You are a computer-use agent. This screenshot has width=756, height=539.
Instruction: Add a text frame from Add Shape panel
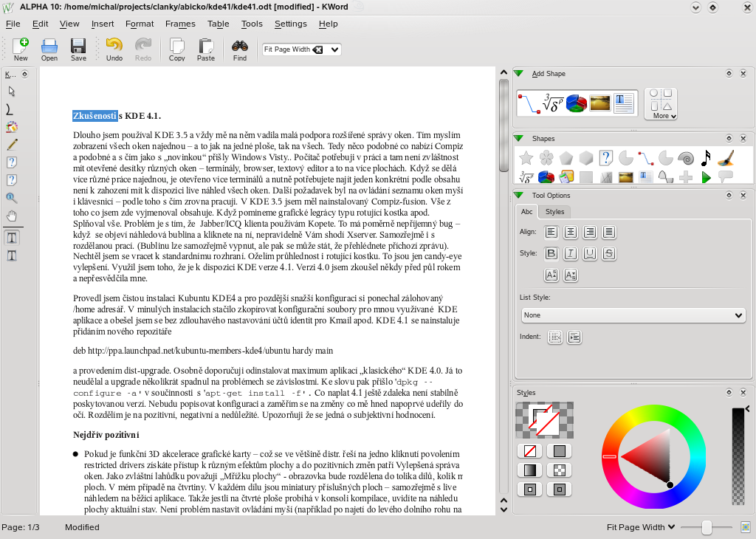pyautogui.click(x=624, y=103)
